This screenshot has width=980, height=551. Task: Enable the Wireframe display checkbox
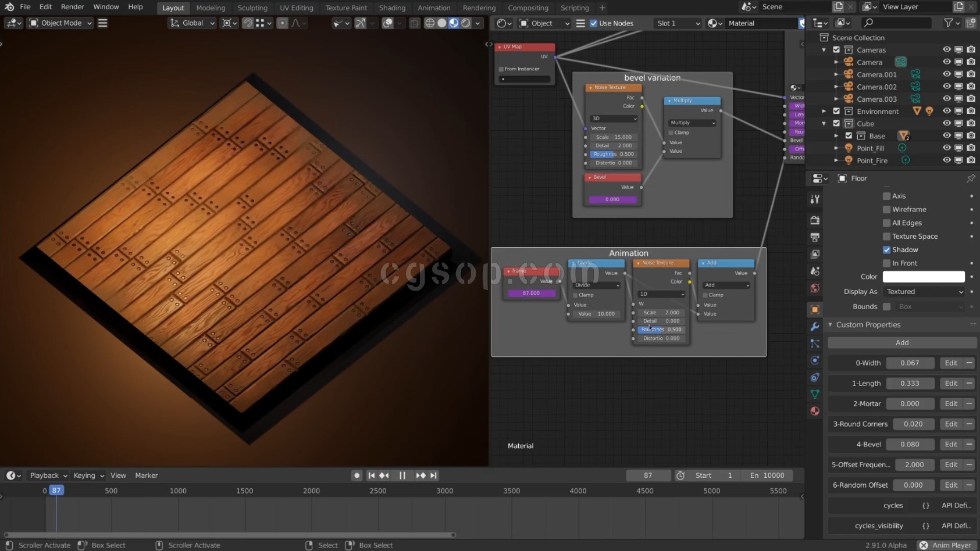tap(886, 210)
